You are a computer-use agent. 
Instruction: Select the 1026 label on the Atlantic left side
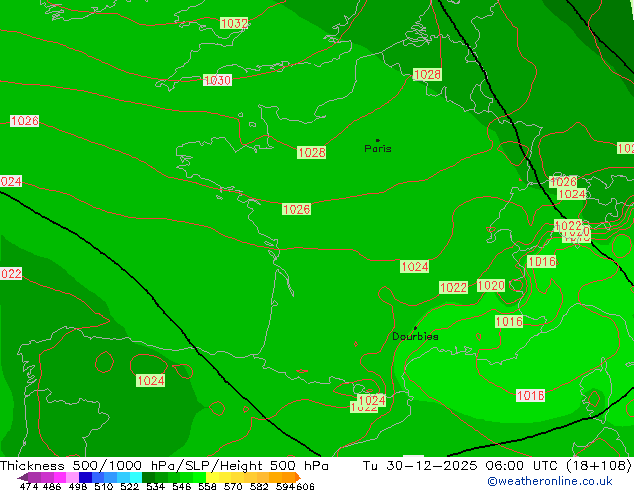coord(25,120)
